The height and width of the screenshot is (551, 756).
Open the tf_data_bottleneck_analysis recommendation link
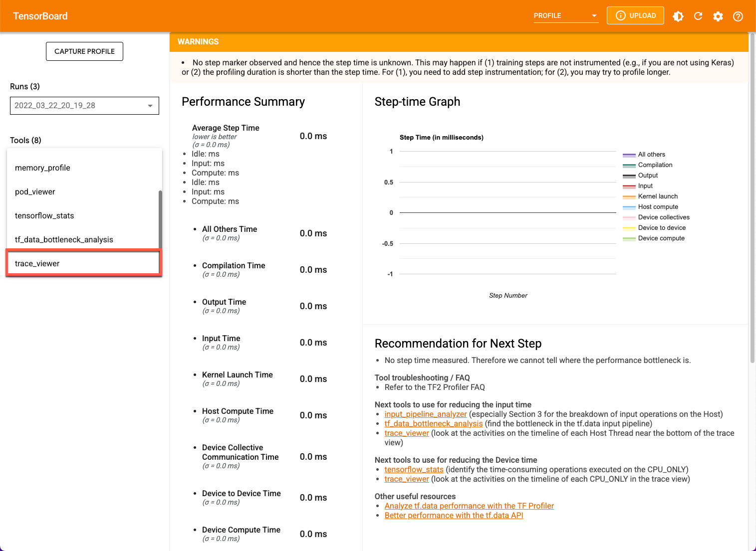pyautogui.click(x=434, y=424)
